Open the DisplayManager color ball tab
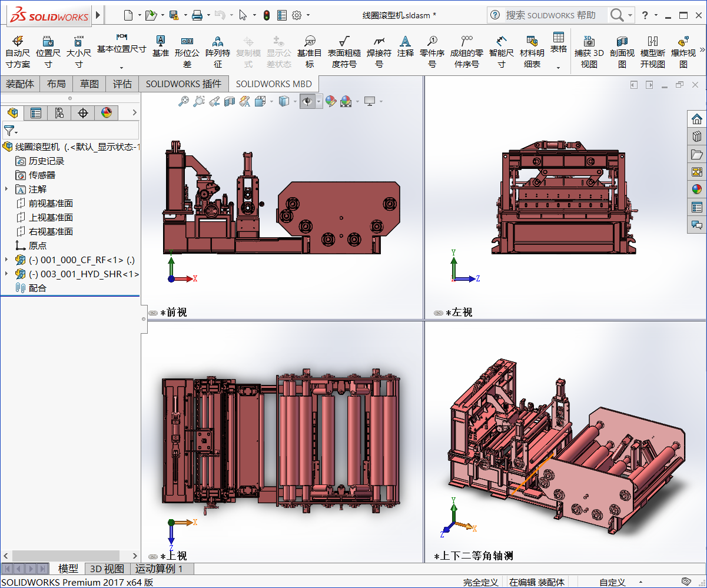707x588 pixels. pyautogui.click(x=107, y=113)
